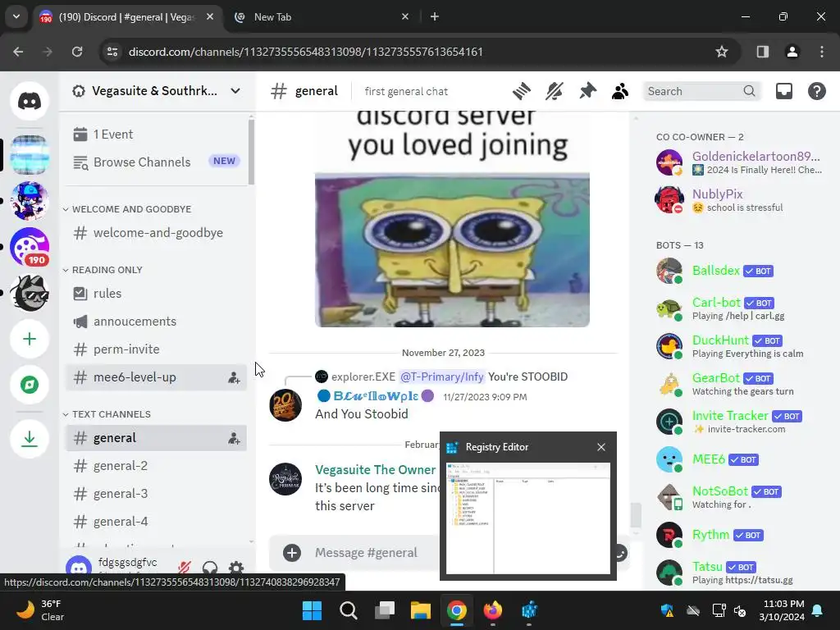
Task: Switch to the New Tab browser tab
Action: [321, 16]
